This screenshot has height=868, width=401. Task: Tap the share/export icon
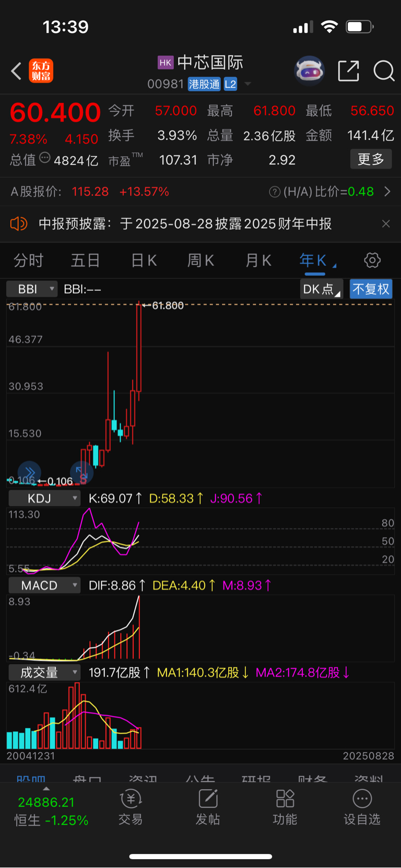point(348,71)
